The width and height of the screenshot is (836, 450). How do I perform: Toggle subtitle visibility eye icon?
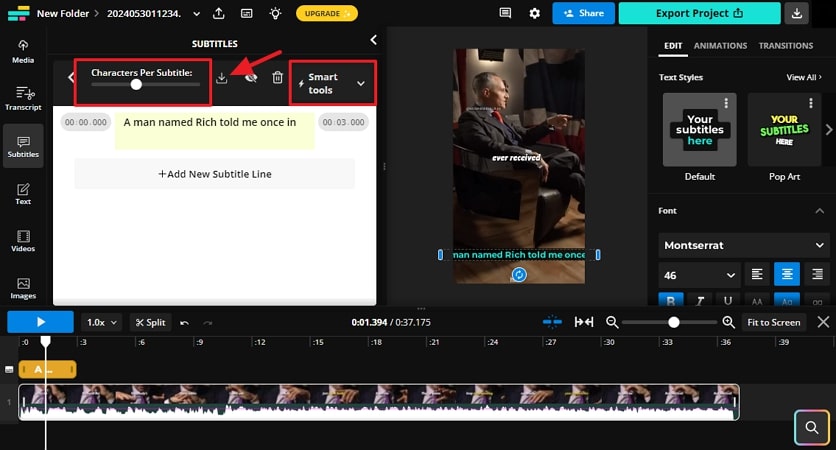[x=251, y=78]
